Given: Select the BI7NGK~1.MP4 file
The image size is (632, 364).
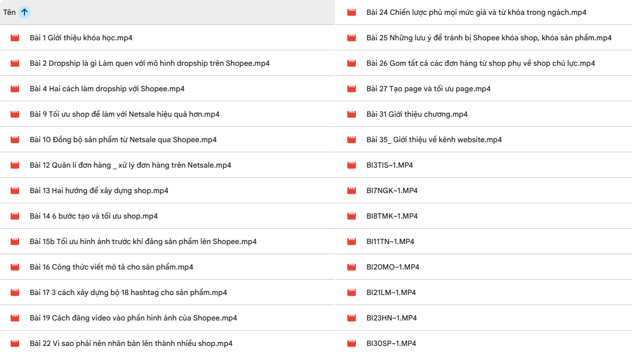Looking at the screenshot, I should (x=392, y=191).
